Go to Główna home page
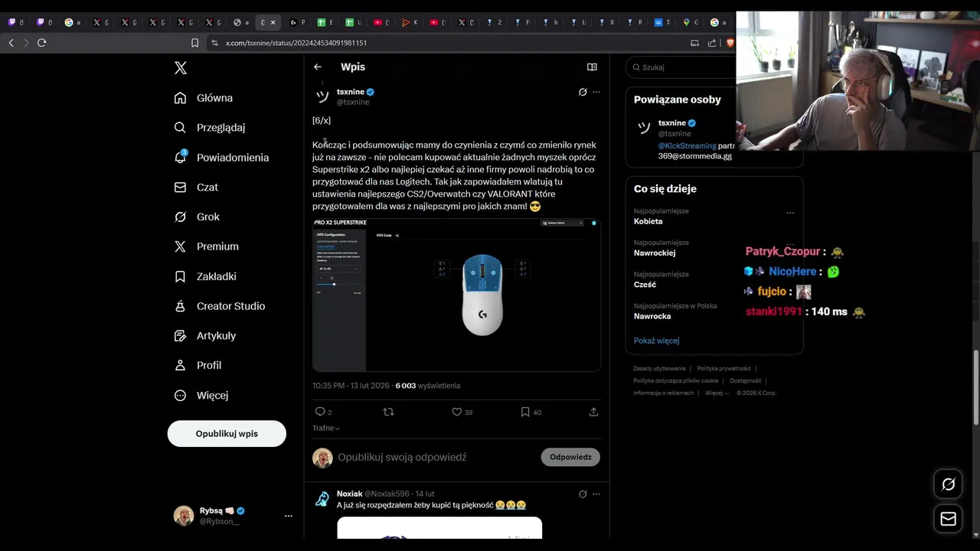 tap(204, 98)
